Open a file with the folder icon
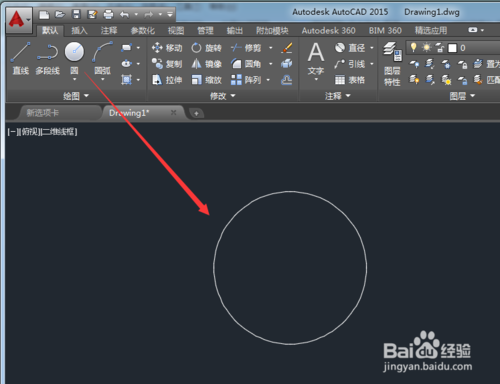The height and width of the screenshot is (384, 500). point(60,14)
